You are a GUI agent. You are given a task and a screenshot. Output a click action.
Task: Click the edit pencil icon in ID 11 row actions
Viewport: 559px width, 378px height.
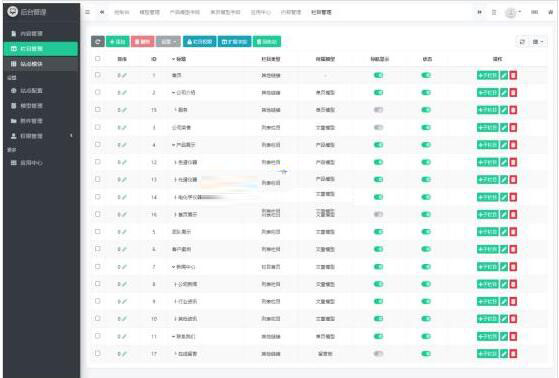click(504, 336)
